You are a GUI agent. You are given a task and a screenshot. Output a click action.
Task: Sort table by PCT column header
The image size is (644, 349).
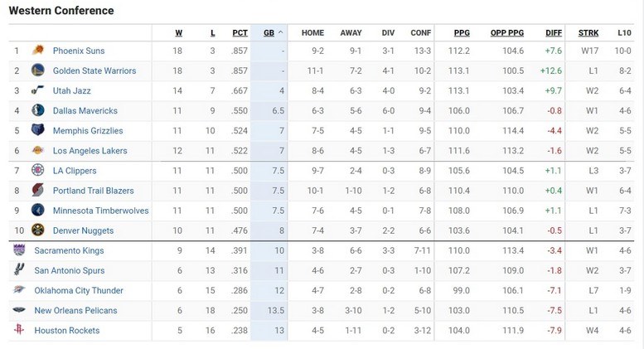[x=240, y=33]
